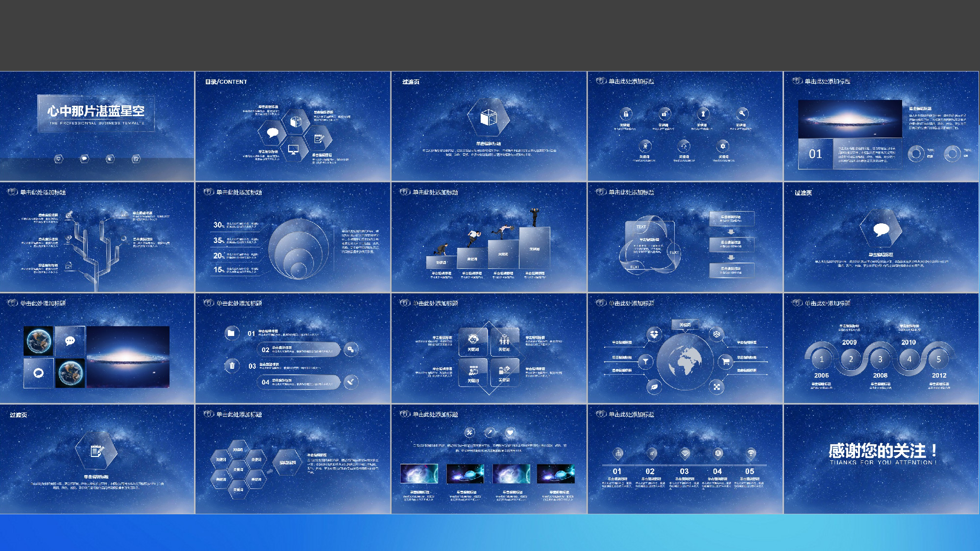Click number 05 on the five-step slide

[x=750, y=471]
